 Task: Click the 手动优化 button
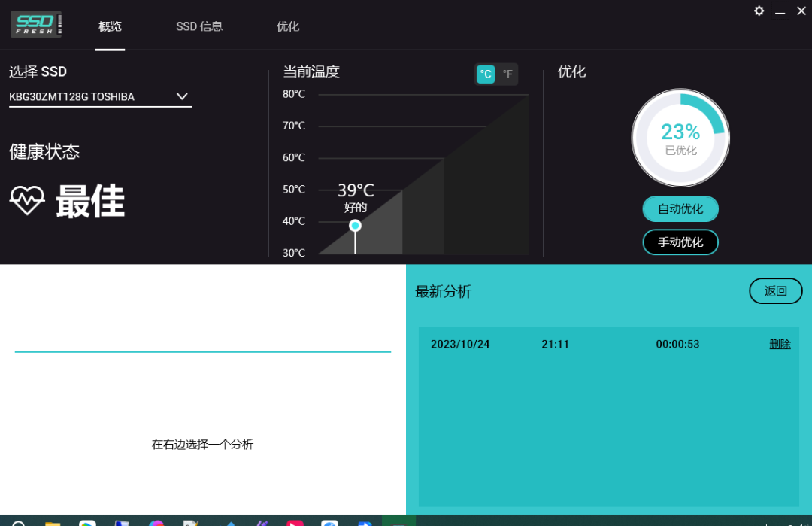(680, 242)
